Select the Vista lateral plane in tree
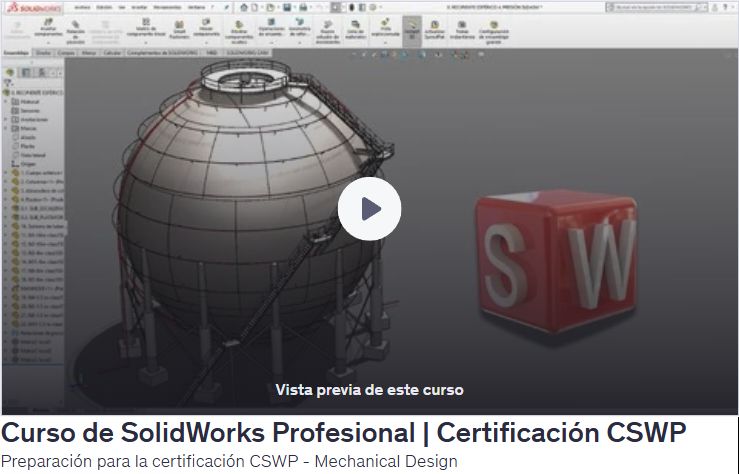Image resolution: width=739 pixels, height=474 pixels. tap(29, 155)
